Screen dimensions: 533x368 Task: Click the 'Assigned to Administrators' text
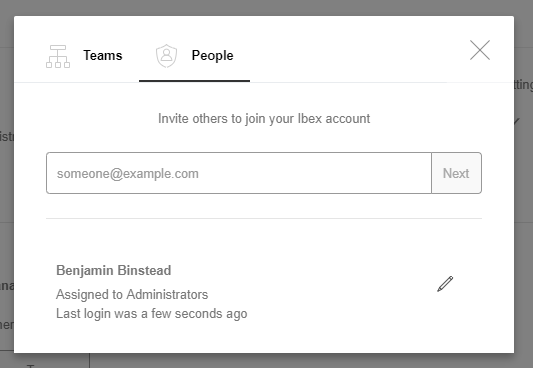tap(132, 294)
